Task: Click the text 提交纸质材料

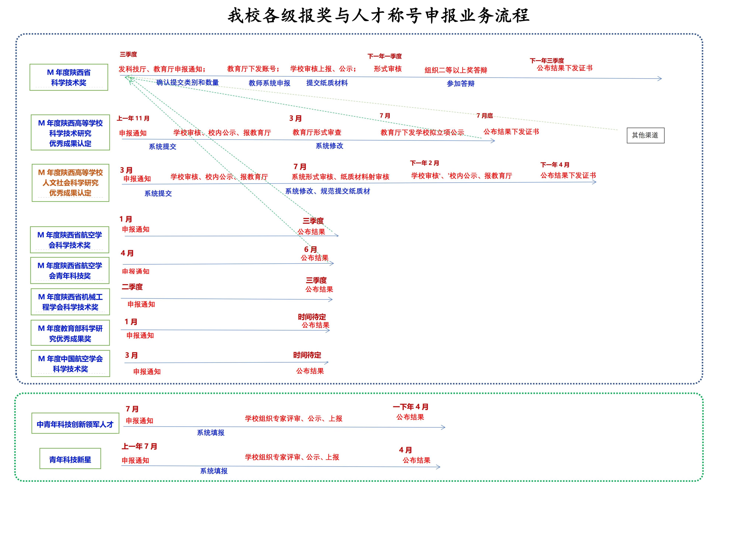Action: (x=327, y=83)
